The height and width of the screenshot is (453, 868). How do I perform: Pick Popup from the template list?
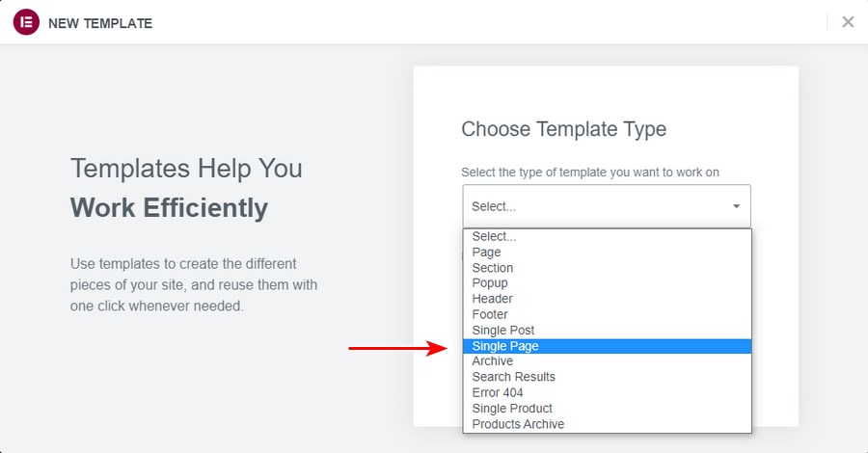[x=490, y=283]
